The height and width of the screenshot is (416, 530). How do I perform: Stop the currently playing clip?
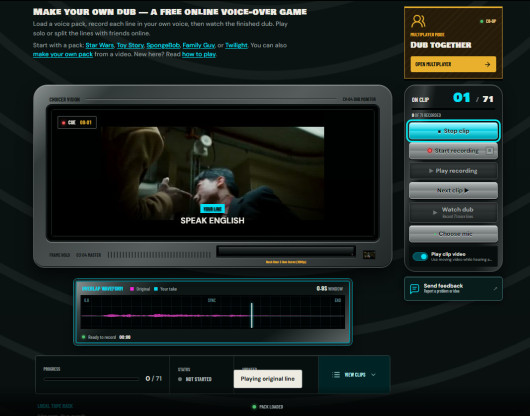pos(453,131)
